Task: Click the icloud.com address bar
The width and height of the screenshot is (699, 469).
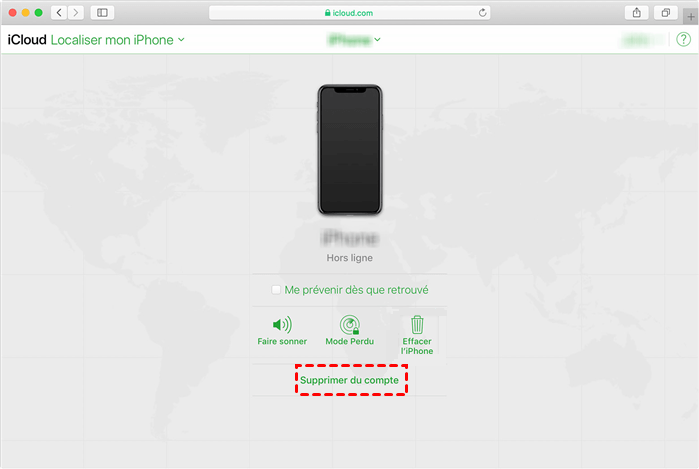Action: point(350,13)
